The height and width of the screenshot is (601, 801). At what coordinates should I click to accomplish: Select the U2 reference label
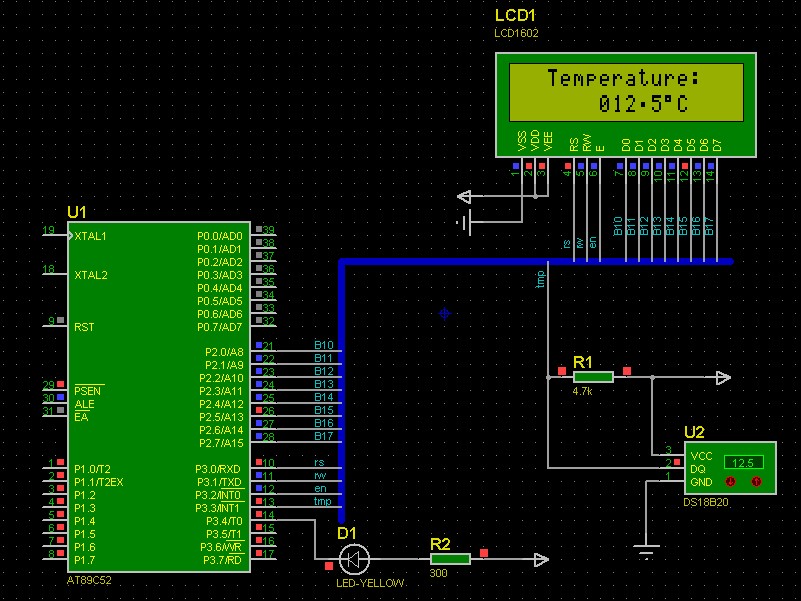click(694, 432)
